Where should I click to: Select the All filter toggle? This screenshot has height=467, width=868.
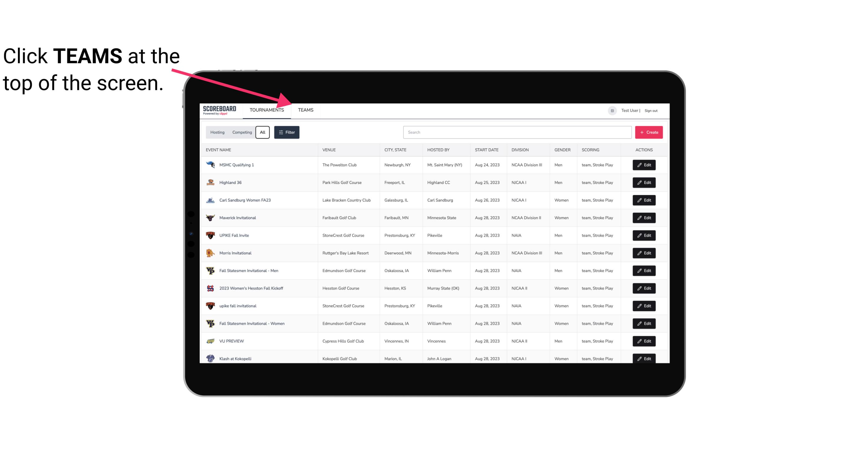pyautogui.click(x=263, y=132)
